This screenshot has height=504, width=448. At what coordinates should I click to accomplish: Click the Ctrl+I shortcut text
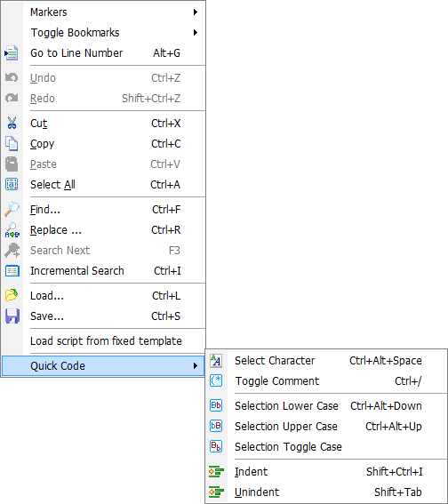(167, 271)
